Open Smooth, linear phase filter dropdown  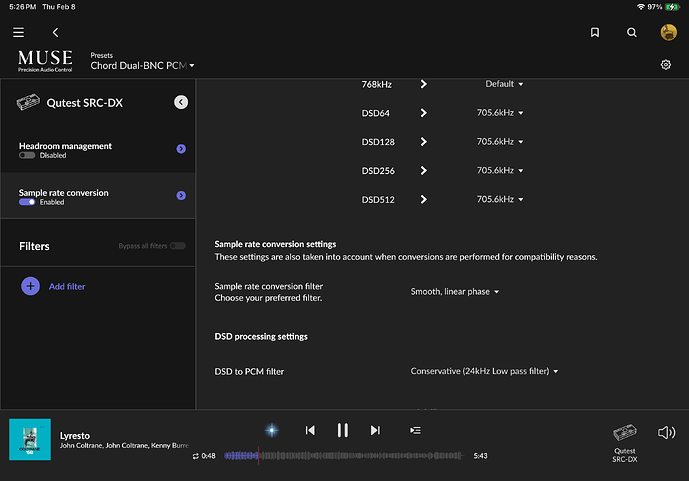click(455, 292)
